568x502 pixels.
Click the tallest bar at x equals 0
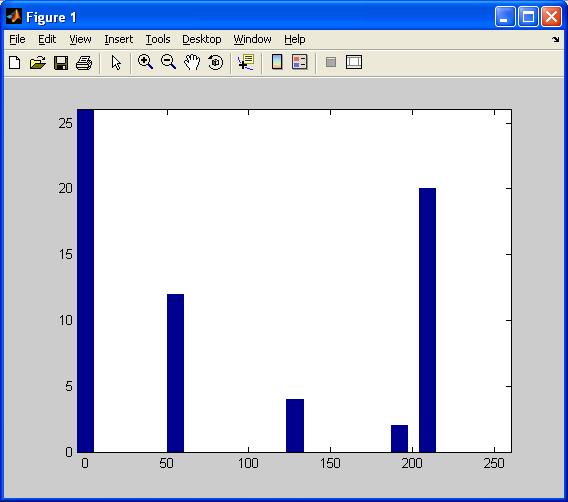click(x=85, y=281)
